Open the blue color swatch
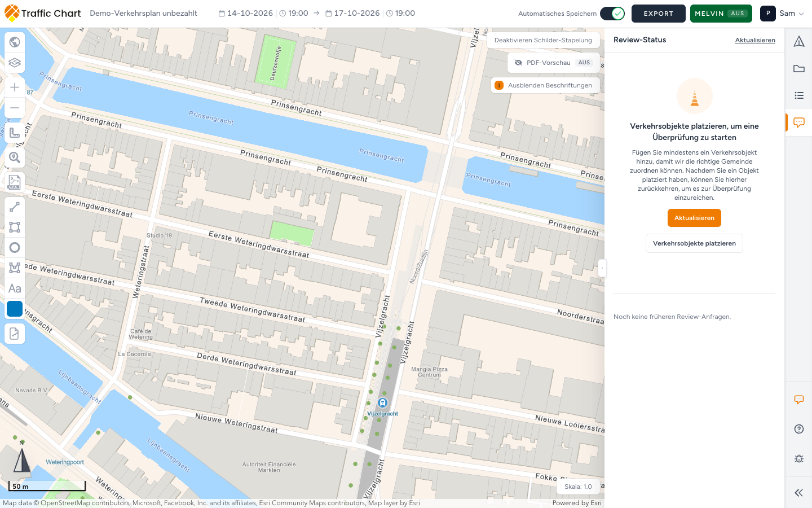 coord(15,309)
